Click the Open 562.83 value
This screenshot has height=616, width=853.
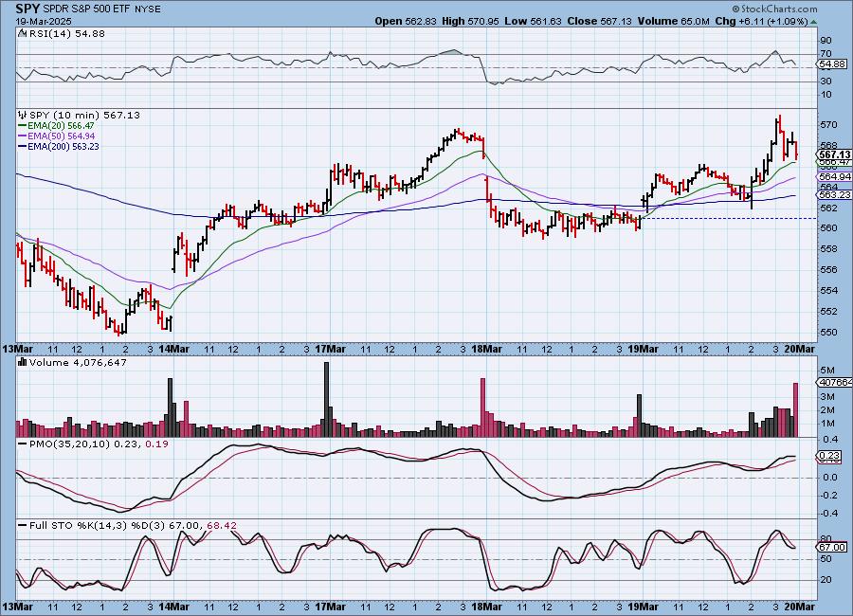click(x=406, y=21)
